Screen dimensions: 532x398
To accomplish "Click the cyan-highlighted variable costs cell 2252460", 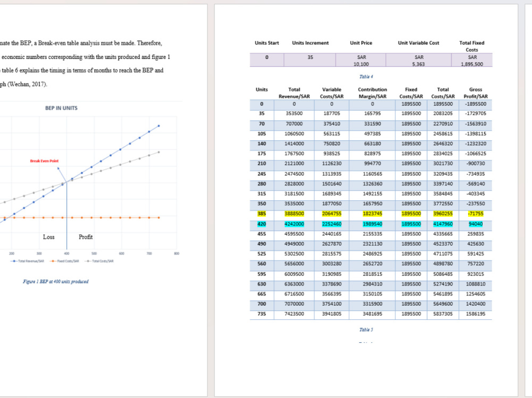I will pos(331,224).
